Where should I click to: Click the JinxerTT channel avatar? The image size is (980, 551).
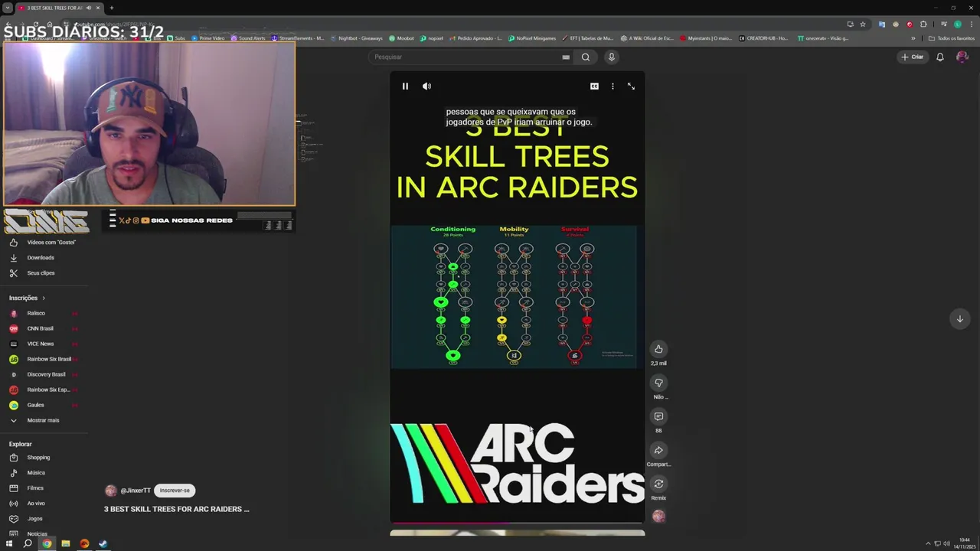(x=110, y=491)
